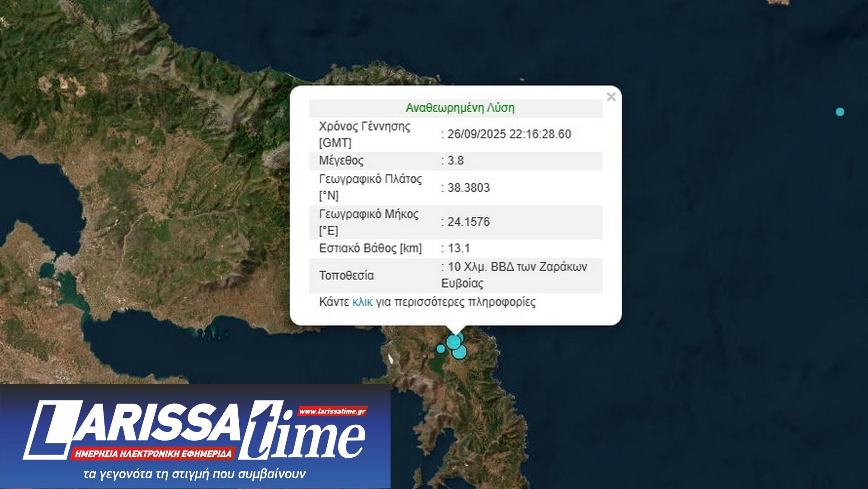Select the longitude value 24.1576

pos(468,222)
